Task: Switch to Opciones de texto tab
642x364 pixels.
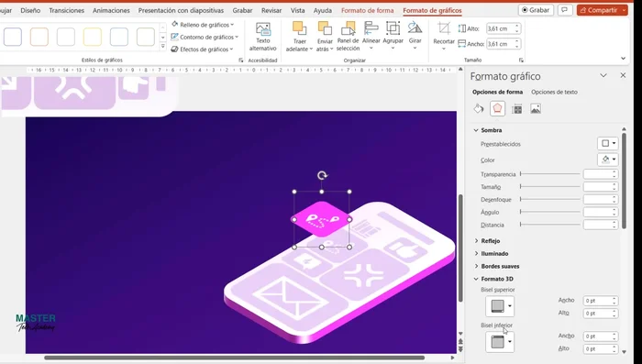Action: [554, 92]
